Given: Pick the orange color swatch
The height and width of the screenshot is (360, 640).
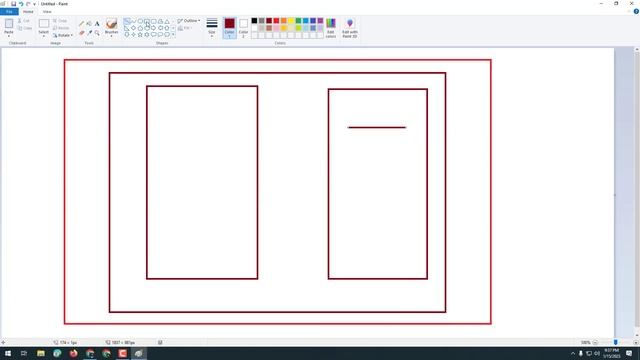Looking at the screenshot, I should coord(284,21).
